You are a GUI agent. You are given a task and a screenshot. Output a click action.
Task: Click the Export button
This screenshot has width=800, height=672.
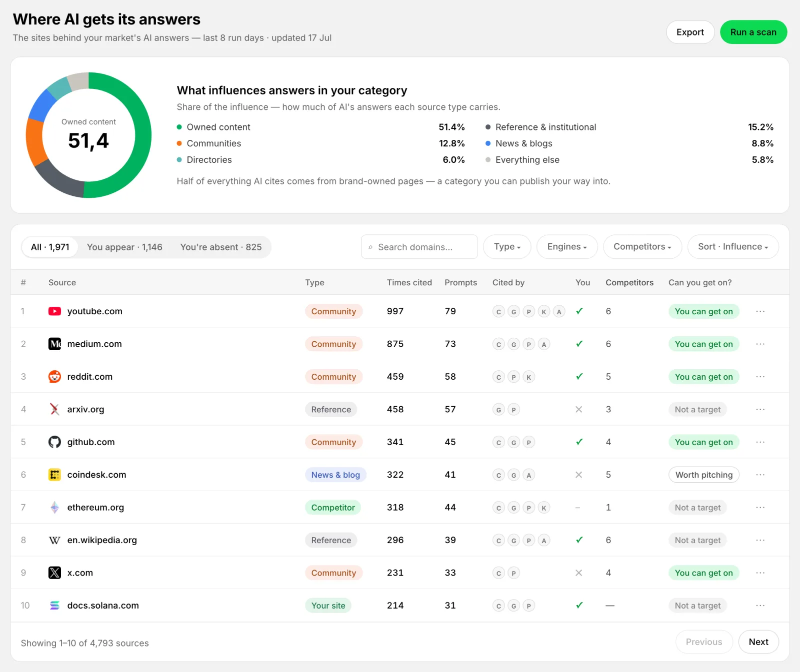690,32
